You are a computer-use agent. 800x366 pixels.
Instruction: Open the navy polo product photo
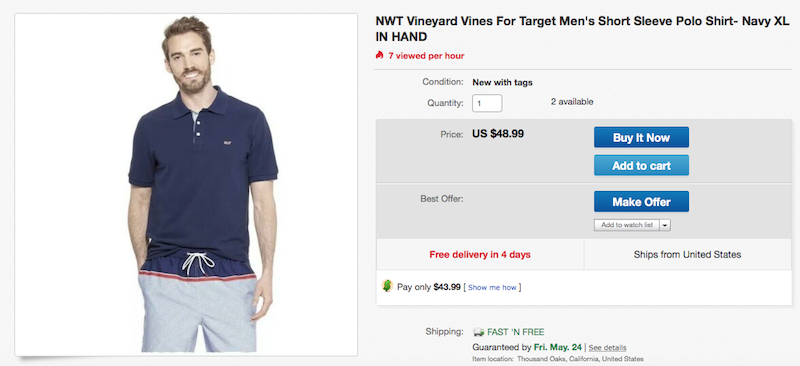point(186,184)
